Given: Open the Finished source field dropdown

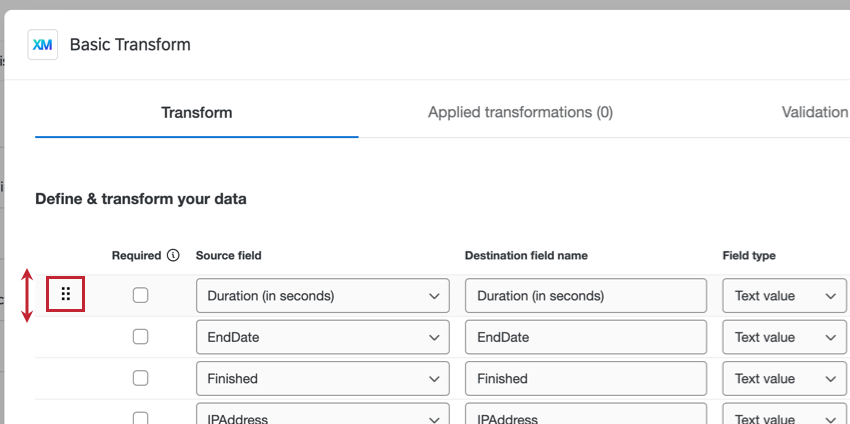Looking at the screenshot, I should tap(322, 379).
